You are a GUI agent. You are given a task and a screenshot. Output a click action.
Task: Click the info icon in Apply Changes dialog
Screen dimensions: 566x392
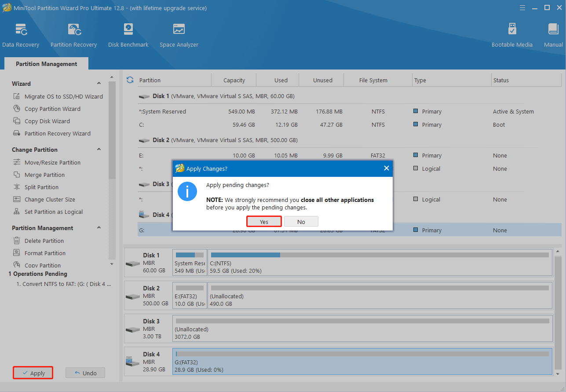point(187,191)
